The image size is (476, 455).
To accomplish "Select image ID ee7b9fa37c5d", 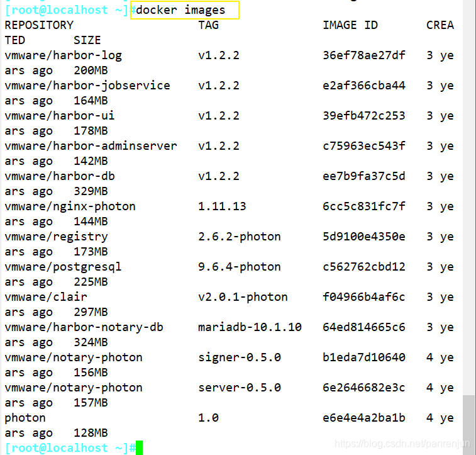I will coord(364,176).
